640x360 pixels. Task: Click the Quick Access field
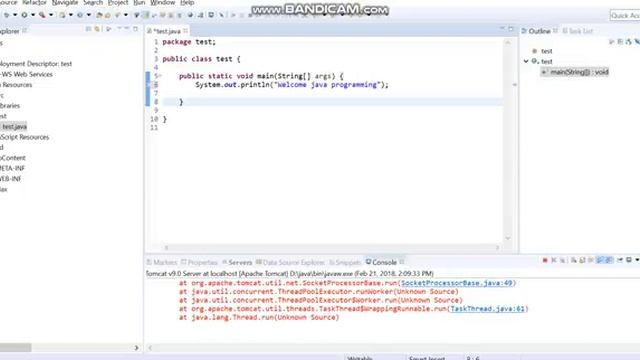(625, 16)
